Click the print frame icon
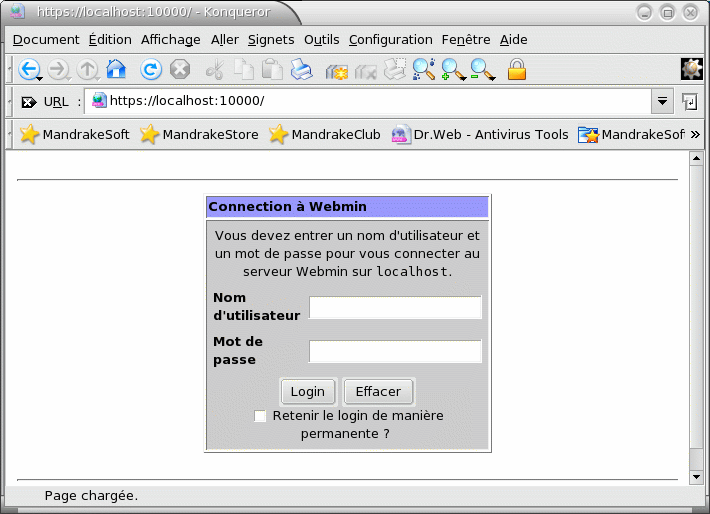710x514 pixels. pos(395,69)
